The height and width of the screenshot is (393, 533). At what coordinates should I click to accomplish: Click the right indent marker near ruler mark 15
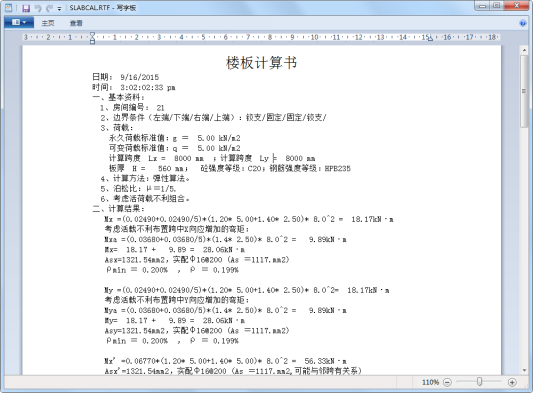[430, 39]
